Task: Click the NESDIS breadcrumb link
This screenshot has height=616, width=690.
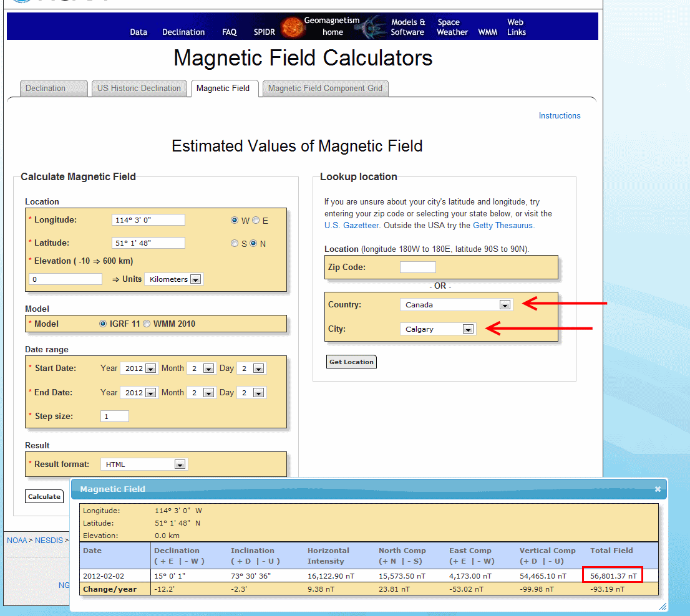Action: pyautogui.click(x=49, y=541)
